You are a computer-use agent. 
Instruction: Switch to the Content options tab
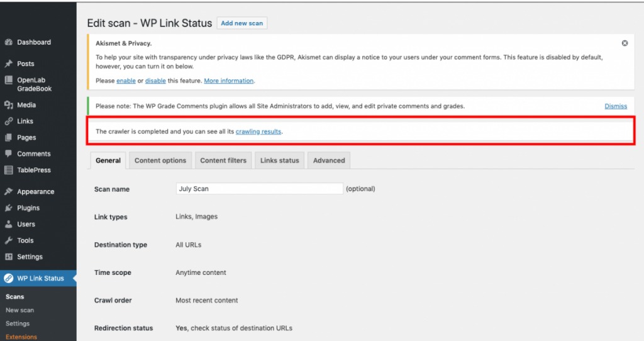click(x=160, y=160)
